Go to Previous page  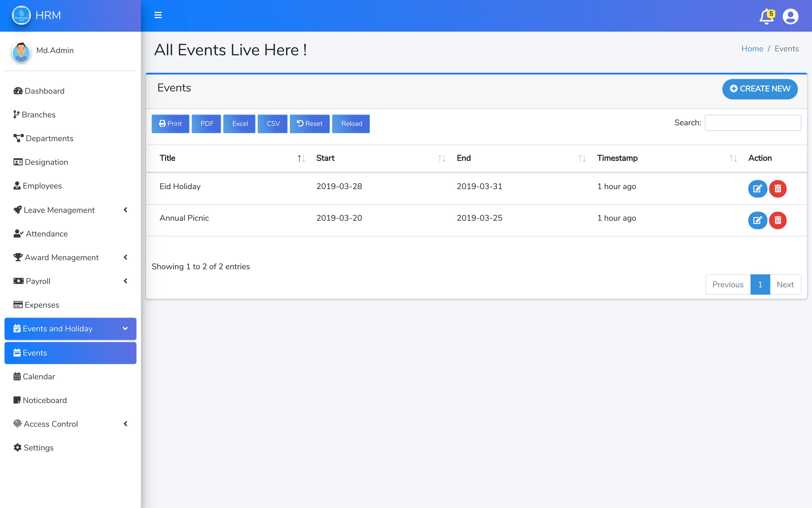click(728, 284)
